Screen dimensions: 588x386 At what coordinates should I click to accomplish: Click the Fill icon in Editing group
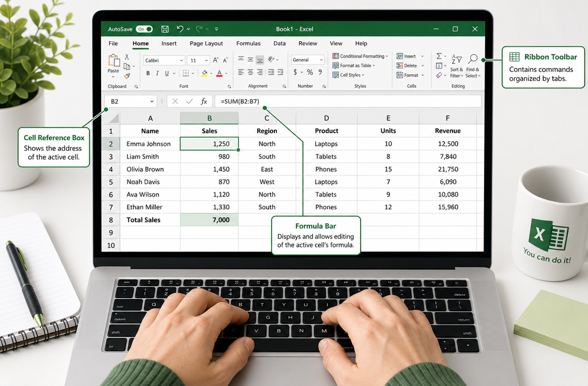tap(439, 66)
